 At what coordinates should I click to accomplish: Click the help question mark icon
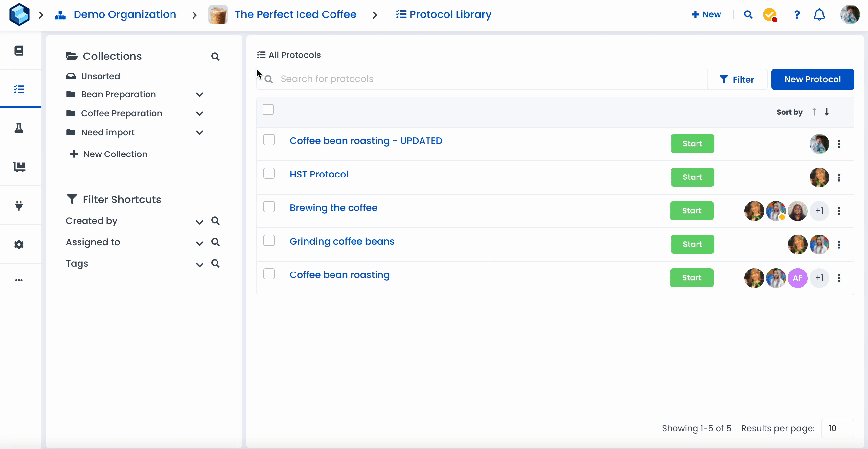pos(797,15)
